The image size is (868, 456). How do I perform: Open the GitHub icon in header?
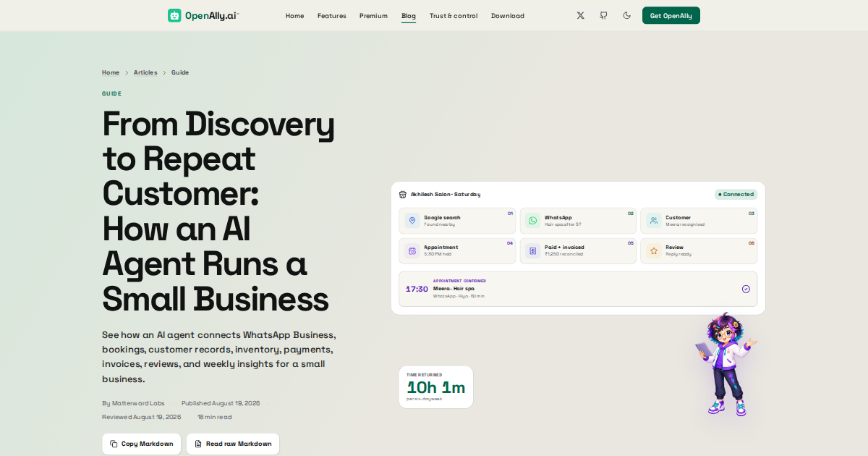tap(603, 15)
